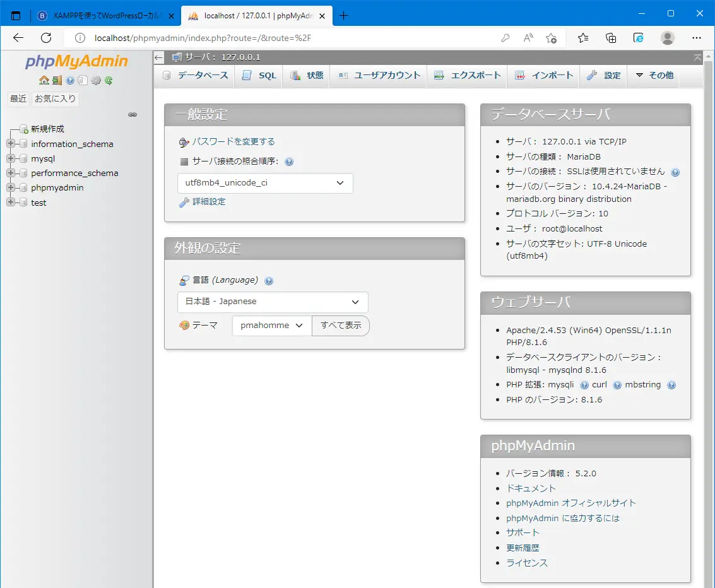Expand the phpmyadmin database tree
The height and width of the screenshot is (588, 715).
pyautogui.click(x=11, y=187)
